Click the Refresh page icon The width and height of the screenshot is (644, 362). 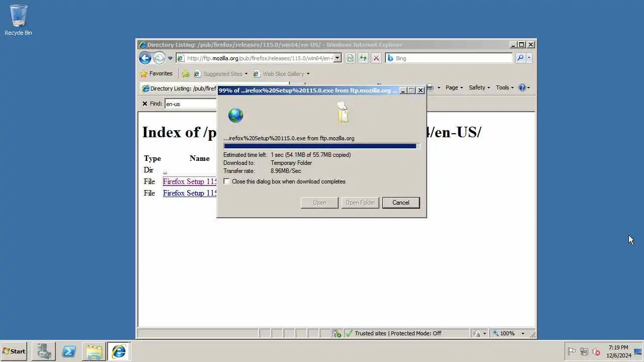click(x=363, y=58)
